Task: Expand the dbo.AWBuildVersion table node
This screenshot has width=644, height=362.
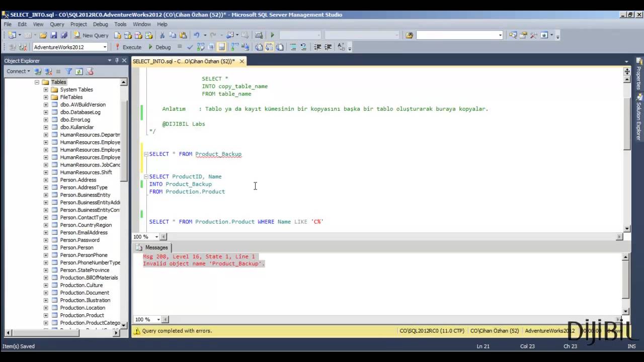Action: pyautogui.click(x=46, y=105)
